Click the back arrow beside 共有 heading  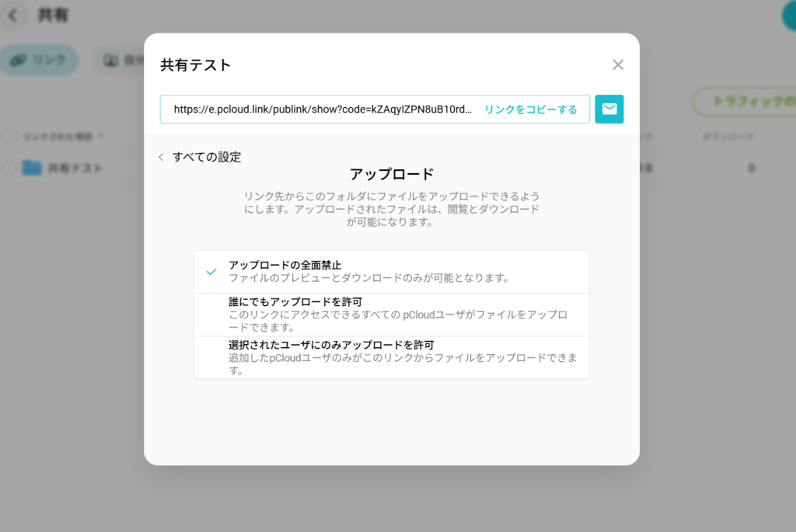[x=13, y=16]
